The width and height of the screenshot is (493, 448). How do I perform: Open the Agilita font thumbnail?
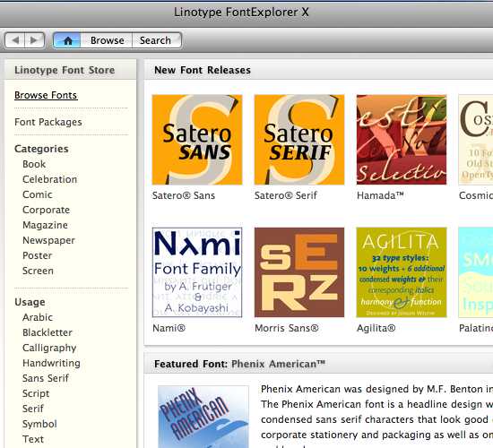pyautogui.click(x=402, y=272)
